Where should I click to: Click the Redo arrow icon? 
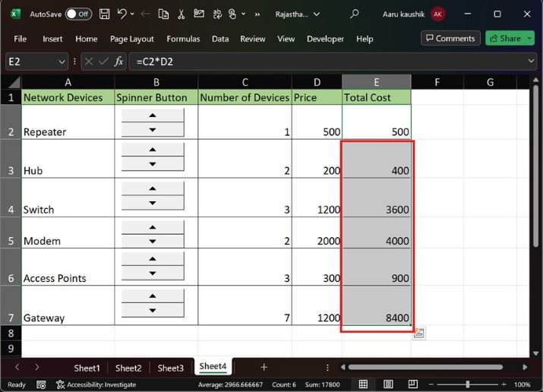coord(145,14)
